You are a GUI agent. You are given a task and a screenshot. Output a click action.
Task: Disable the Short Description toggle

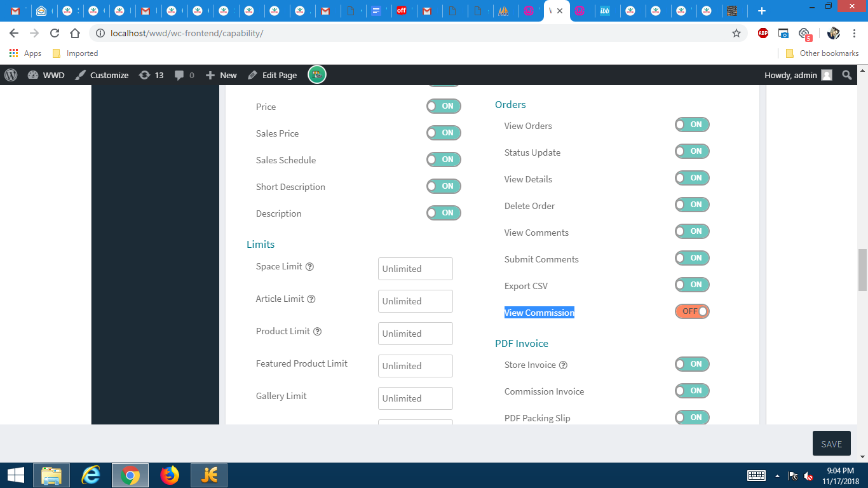pos(444,186)
